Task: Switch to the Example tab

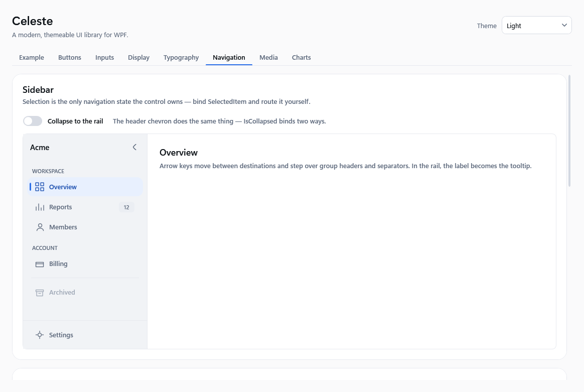Action: tap(32, 57)
